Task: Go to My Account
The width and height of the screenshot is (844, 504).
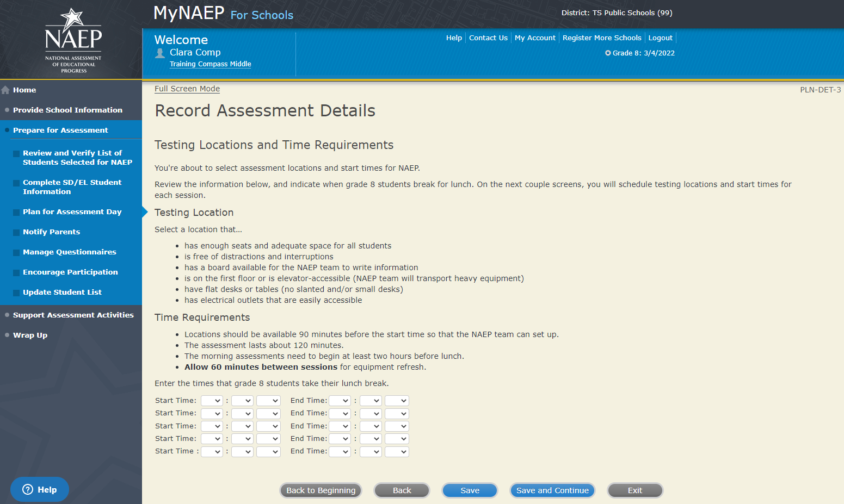Action: [535, 38]
